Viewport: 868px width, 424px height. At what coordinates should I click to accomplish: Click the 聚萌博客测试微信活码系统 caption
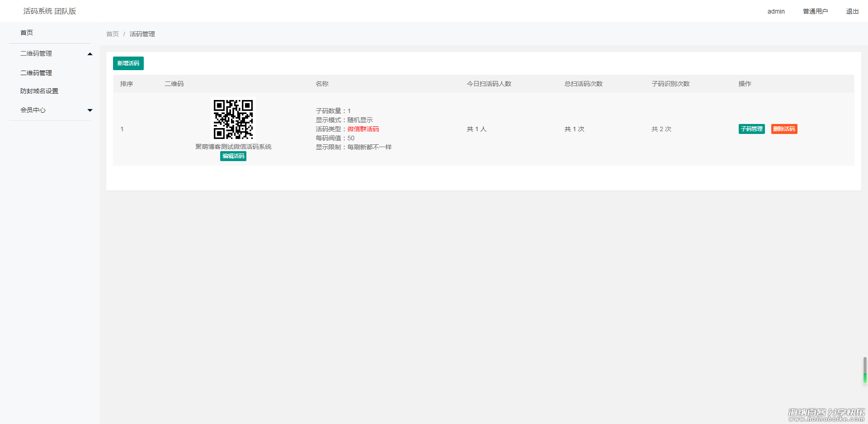point(233,147)
